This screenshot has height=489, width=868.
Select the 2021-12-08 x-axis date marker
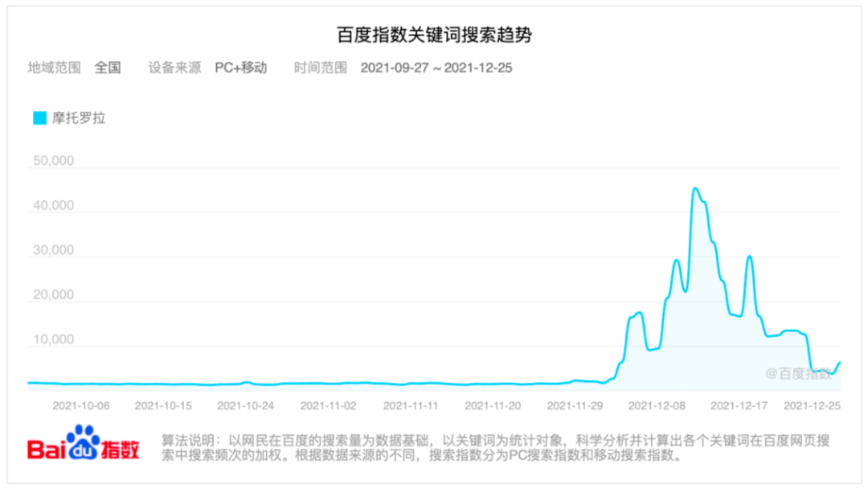[657, 406]
